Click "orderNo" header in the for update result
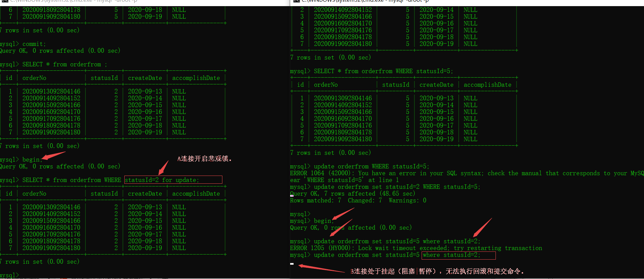Image resolution: width=644 pixels, height=279 pixels. point(34,194)
